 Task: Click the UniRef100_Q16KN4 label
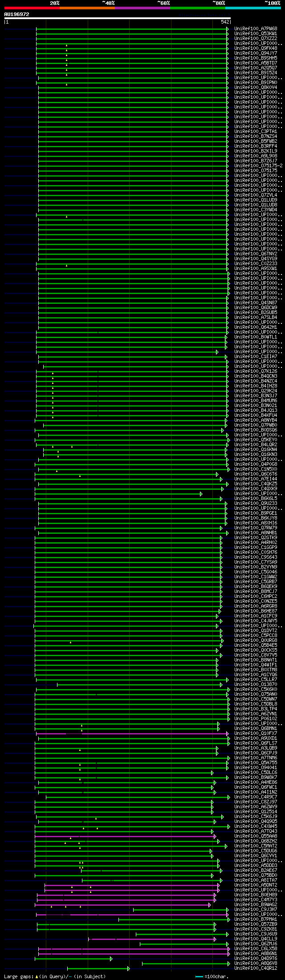pyautogui.click(x=256, y=449)
